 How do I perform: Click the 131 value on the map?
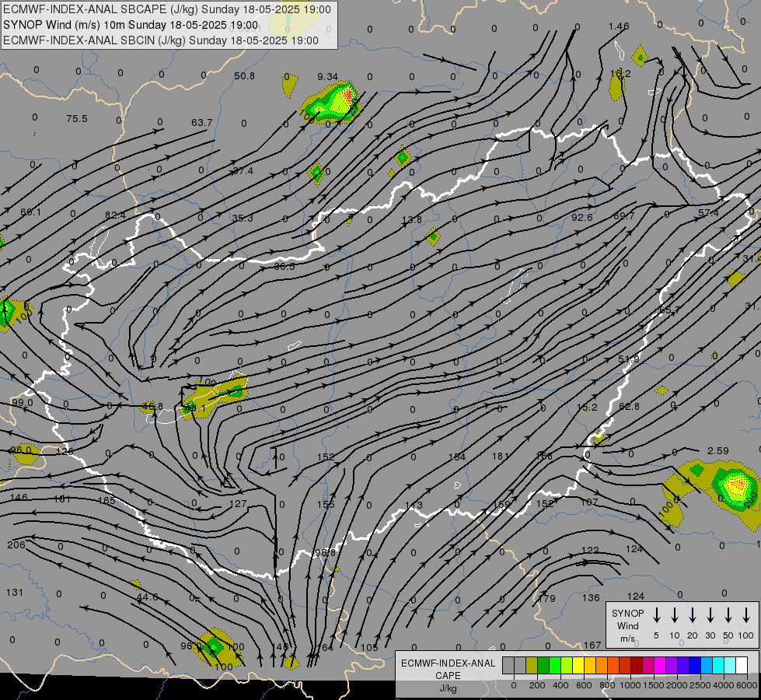(x=15, y=592)
